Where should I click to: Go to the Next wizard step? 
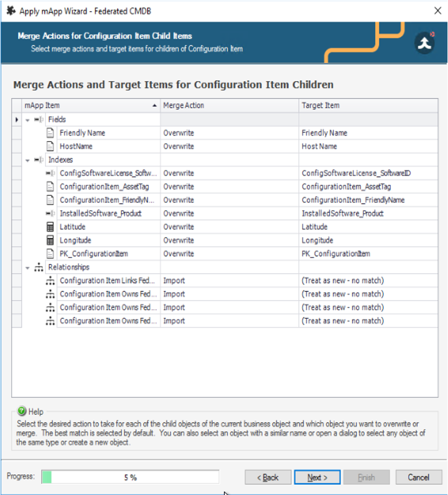click(317, 477)
